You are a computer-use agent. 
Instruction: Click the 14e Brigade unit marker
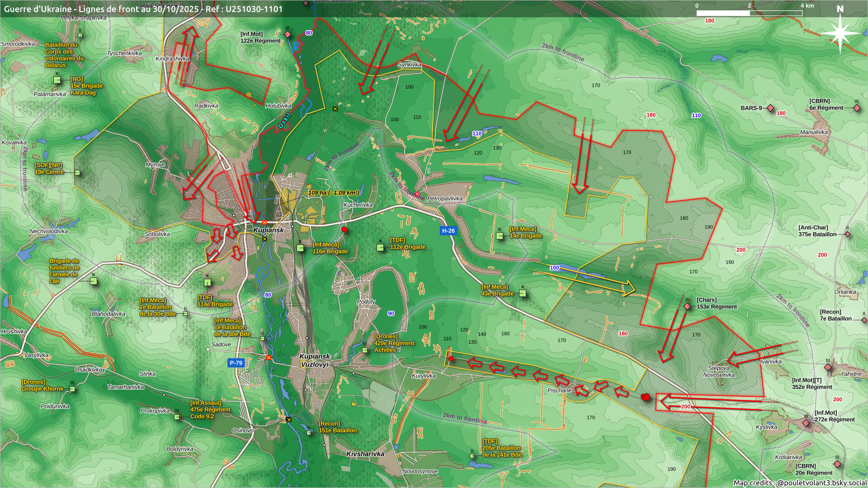pyautogui.click(x=500, y=236)
